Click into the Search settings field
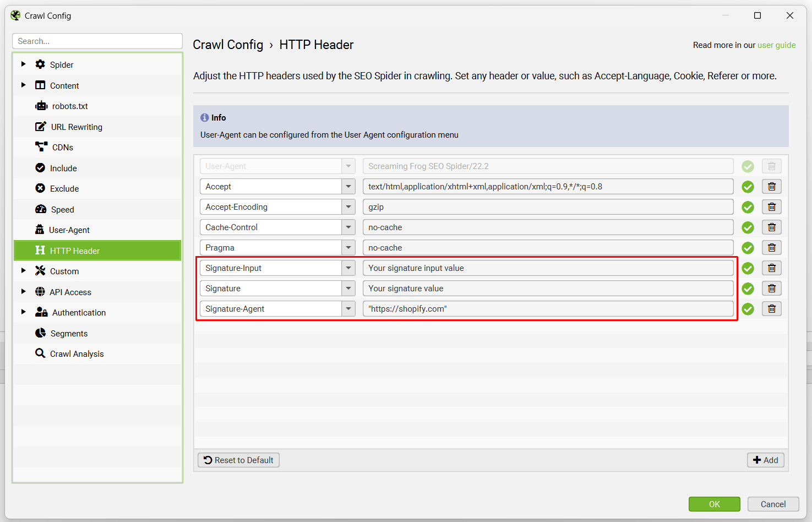 pyautogui.click(x=97, y=41)
